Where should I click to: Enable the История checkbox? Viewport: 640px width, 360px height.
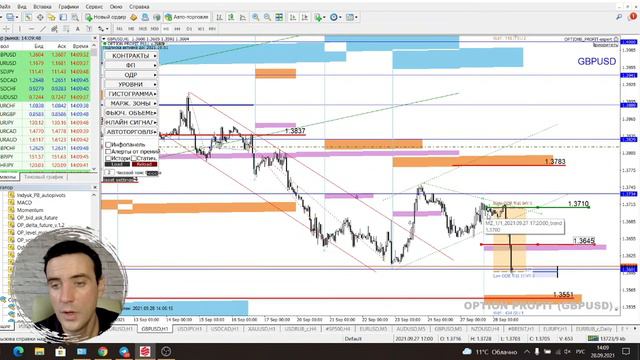(x=108, y=158)
